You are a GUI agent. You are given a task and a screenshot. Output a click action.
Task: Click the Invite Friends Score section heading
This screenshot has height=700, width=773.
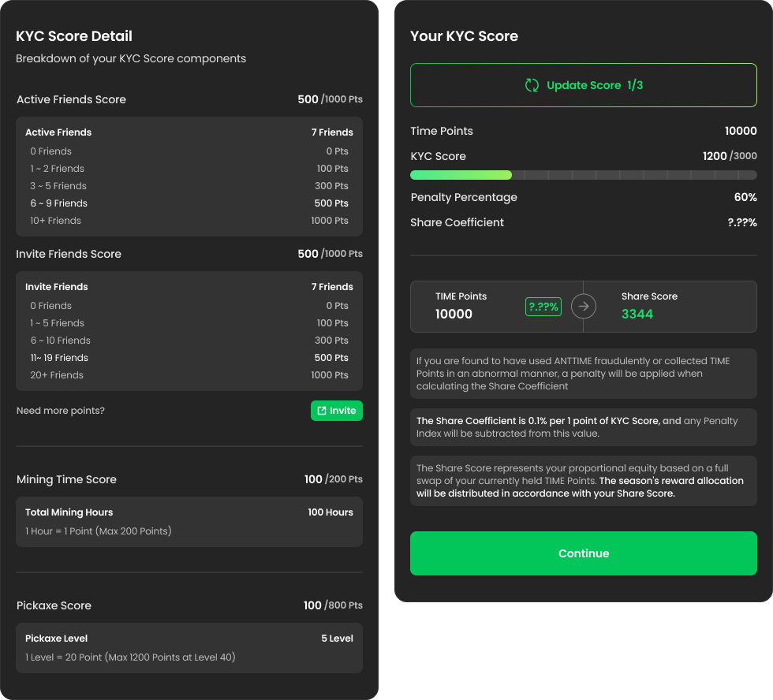point(69,254)
